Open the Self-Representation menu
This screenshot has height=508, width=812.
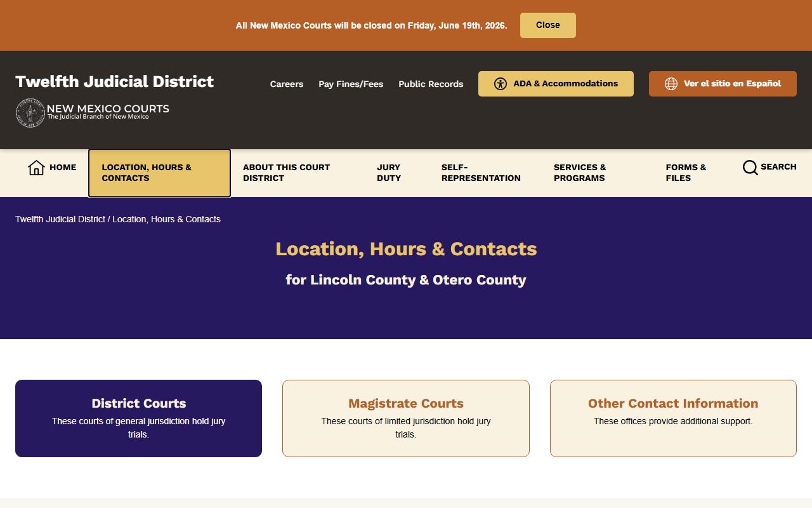point(481,173)
